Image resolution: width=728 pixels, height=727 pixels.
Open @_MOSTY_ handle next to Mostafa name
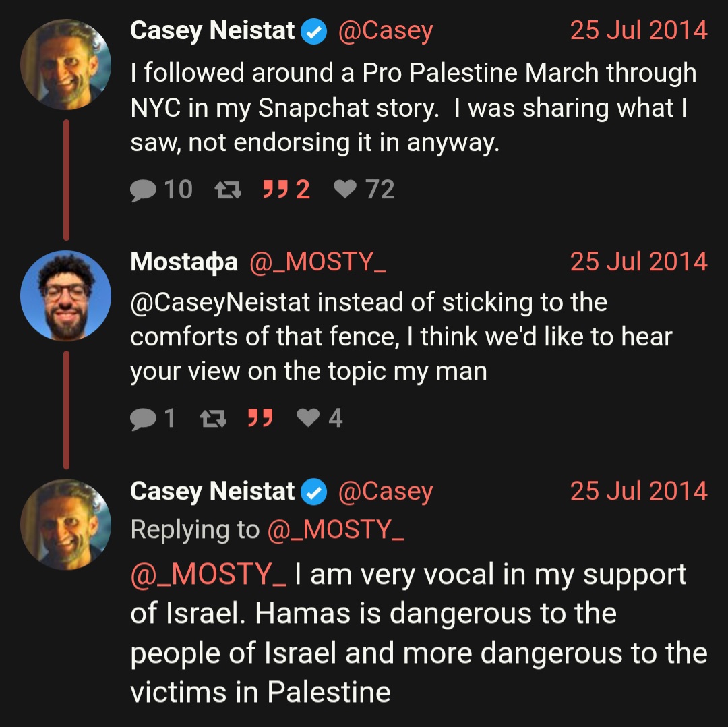point(317,262)
